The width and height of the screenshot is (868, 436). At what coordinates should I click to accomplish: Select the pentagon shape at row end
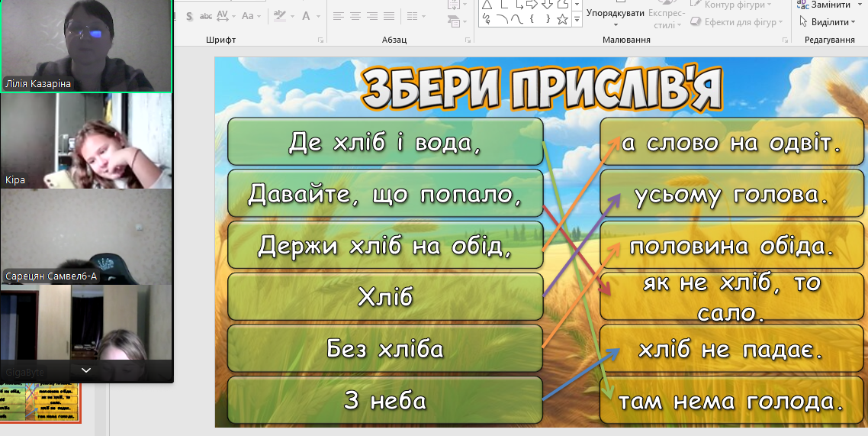562,5
